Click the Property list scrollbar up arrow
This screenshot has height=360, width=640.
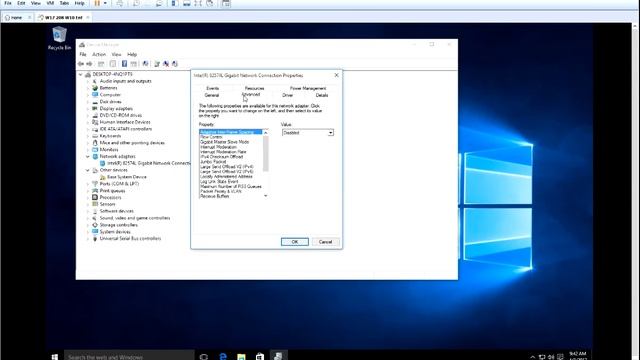pos(266,132)
